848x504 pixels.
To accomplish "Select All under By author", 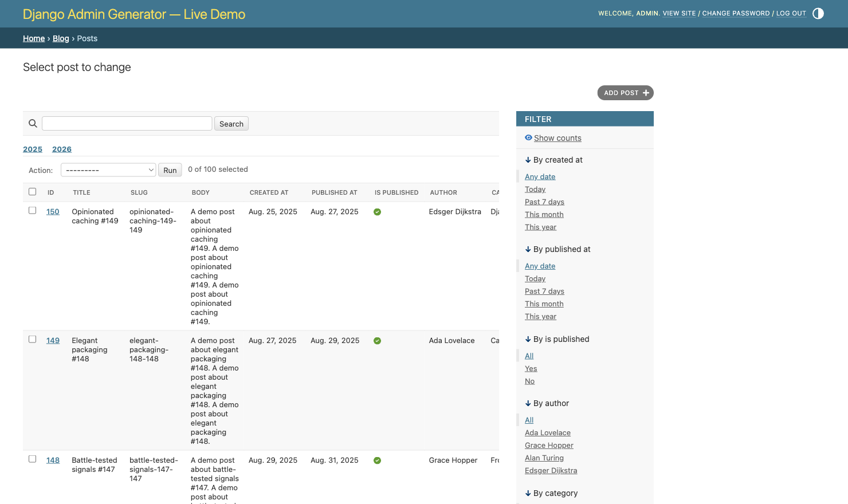I will [529, 420].
